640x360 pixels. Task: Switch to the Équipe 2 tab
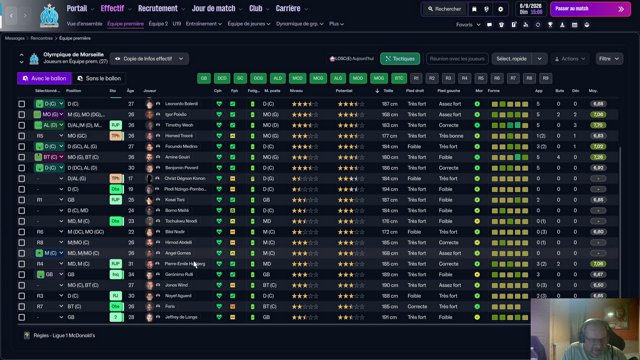coord(158,24)
